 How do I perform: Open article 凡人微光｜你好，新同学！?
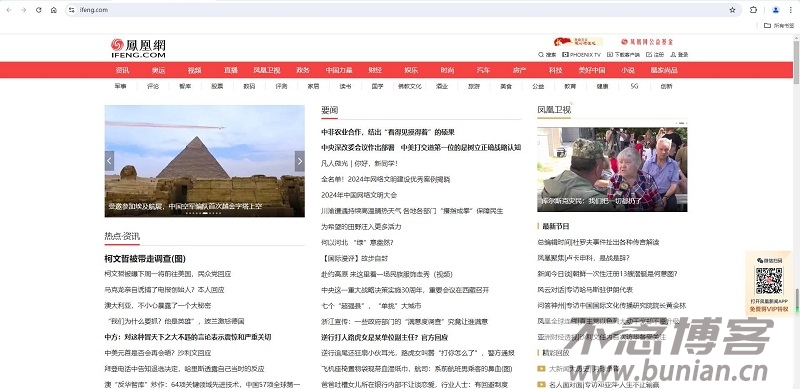pos(360,163)
